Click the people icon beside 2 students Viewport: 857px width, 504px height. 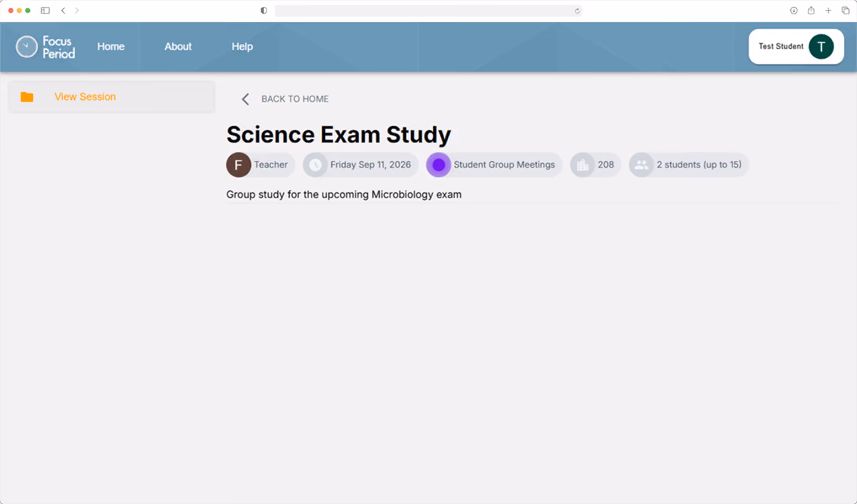641,165
